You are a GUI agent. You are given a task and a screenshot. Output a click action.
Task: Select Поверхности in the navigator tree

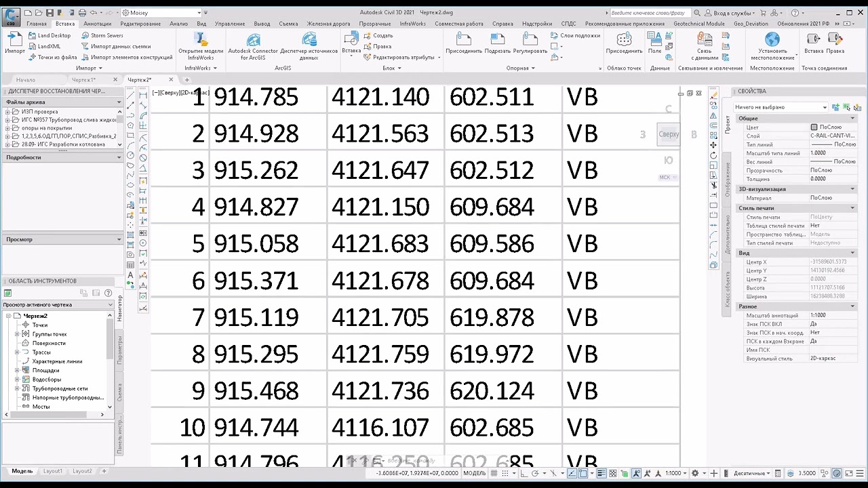coord(49,343)
